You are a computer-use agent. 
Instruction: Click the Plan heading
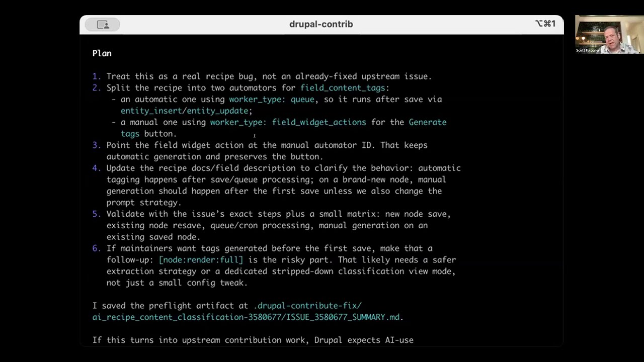pos(102,53)
